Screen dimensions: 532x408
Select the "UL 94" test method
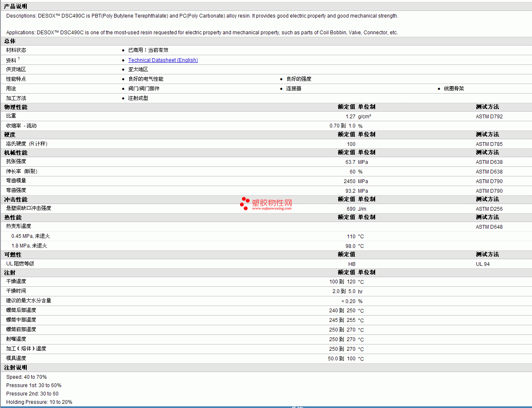pyautogui.click(x=483, y=264)
